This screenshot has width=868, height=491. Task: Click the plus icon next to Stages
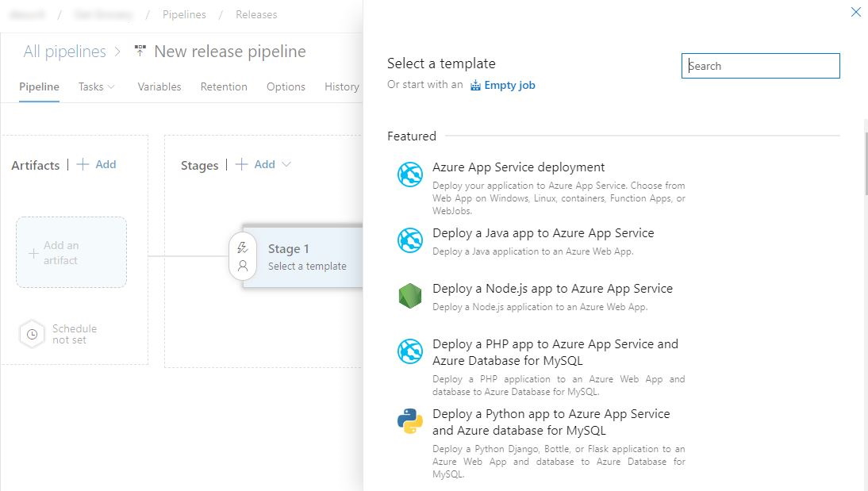(241, 164)
